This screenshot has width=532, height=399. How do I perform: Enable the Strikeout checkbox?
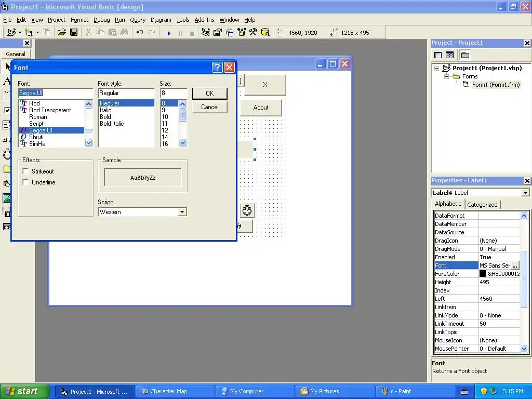25,171
